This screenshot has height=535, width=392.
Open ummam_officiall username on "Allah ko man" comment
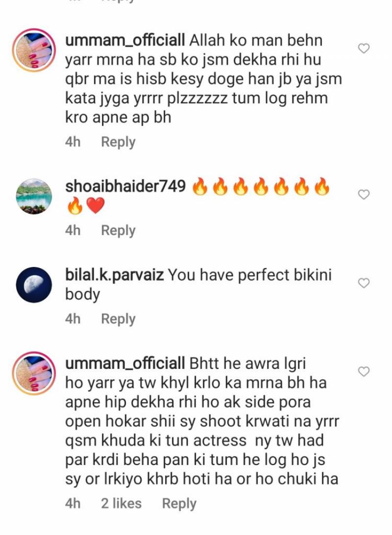(x=125, y=40)
